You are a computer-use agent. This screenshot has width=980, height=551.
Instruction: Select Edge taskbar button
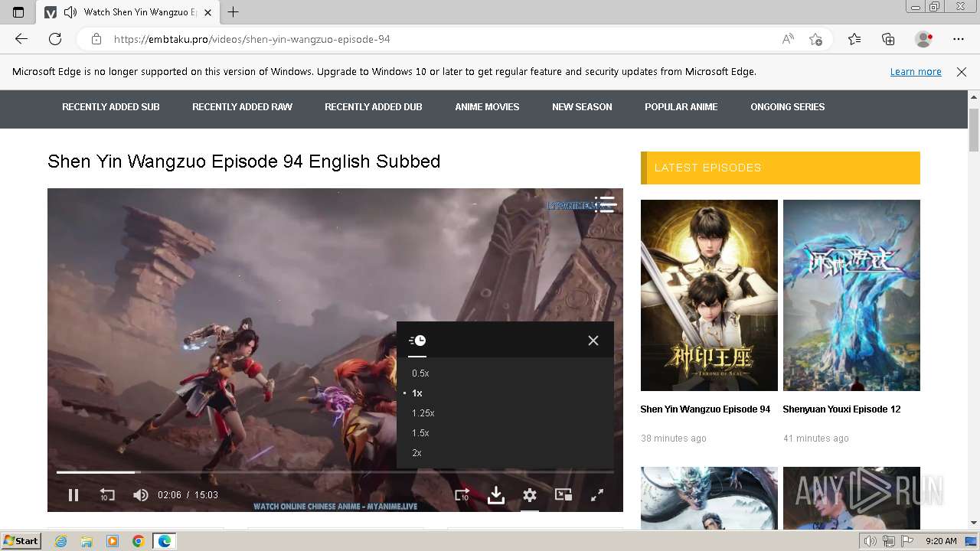click(165, 541)
